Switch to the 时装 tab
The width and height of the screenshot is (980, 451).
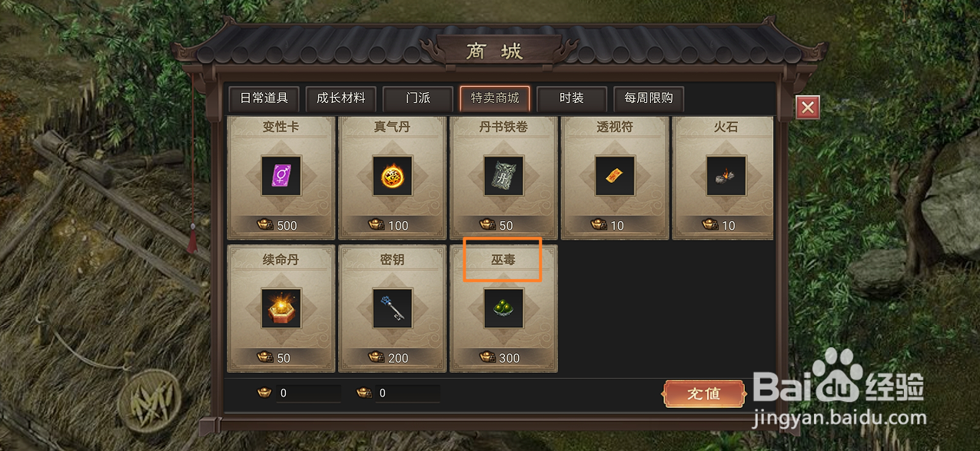coord(571,98)
